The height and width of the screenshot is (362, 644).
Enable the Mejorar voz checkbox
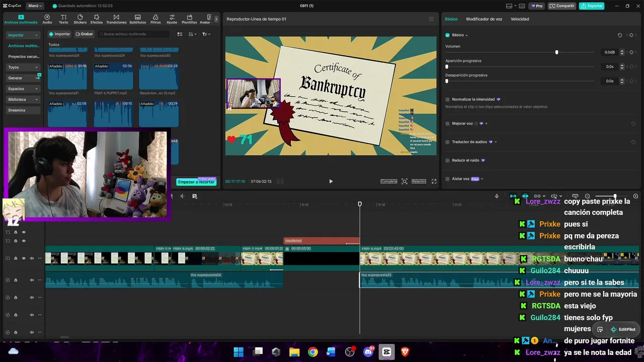click(447, 124)
